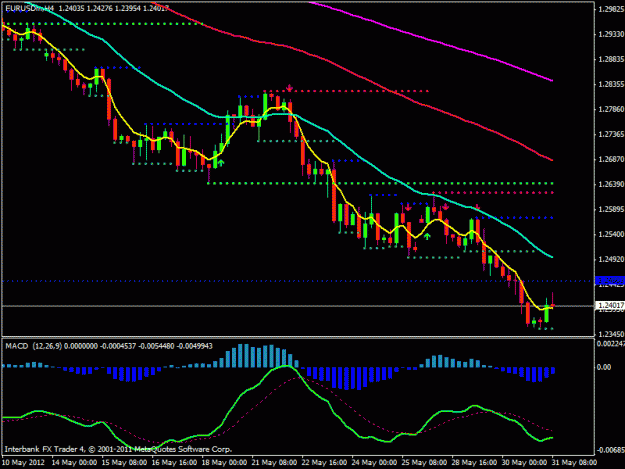Click the 1.26870 price axis label
The width and height of the screenshot is (625, 469).
pyautogui.click(x=611, y=159)
